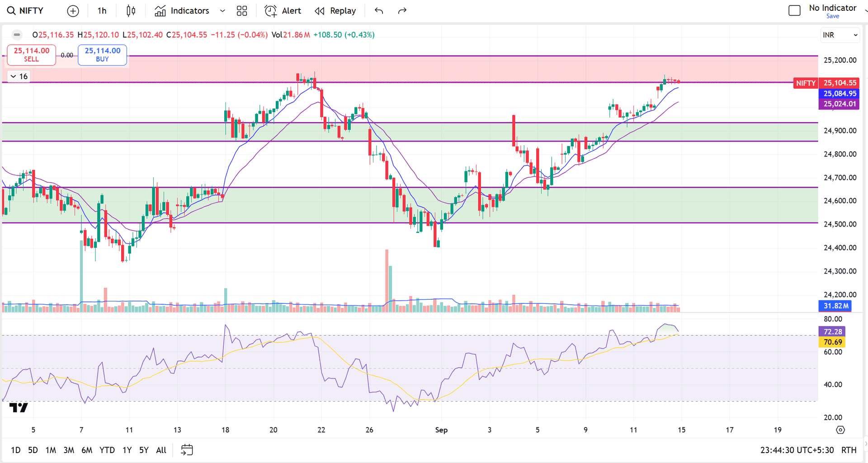Click the NIFTY price label 25,104.55
Image resolution: width=868 pixels, height=463 pixels.
coord(840,83)
